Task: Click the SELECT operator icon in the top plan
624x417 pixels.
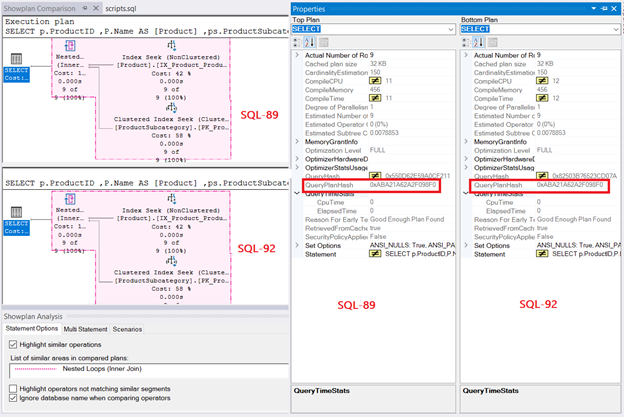Action: (16, 59)
